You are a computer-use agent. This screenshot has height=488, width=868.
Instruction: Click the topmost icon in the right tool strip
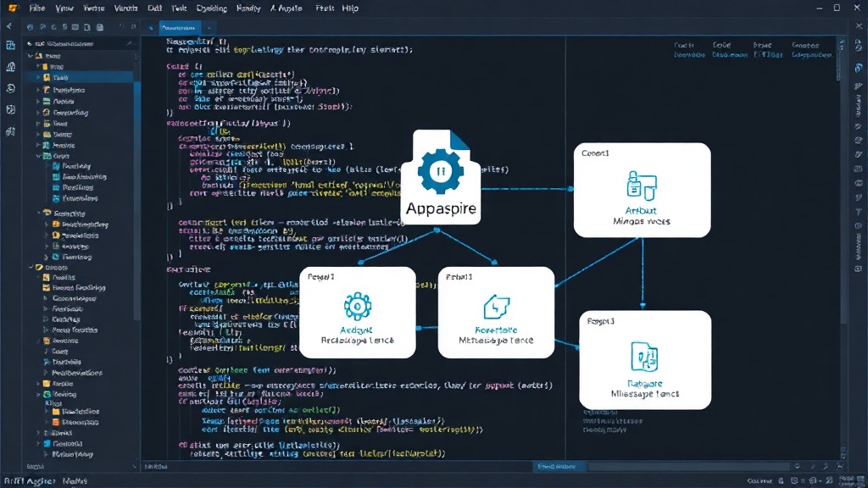(x=859, y=47)
